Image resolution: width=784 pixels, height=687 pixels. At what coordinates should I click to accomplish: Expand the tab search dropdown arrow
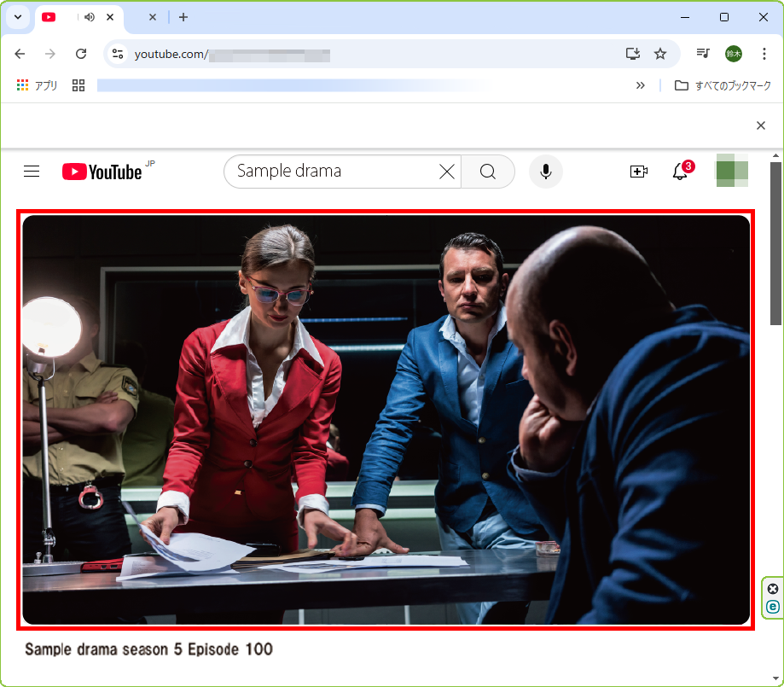coord(17,17)
